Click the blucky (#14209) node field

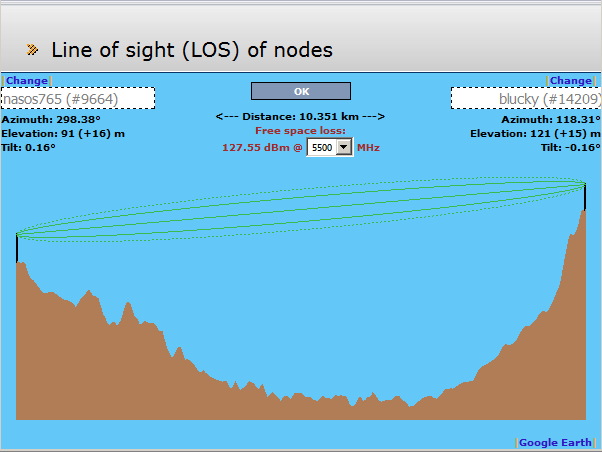pos(526,99)
